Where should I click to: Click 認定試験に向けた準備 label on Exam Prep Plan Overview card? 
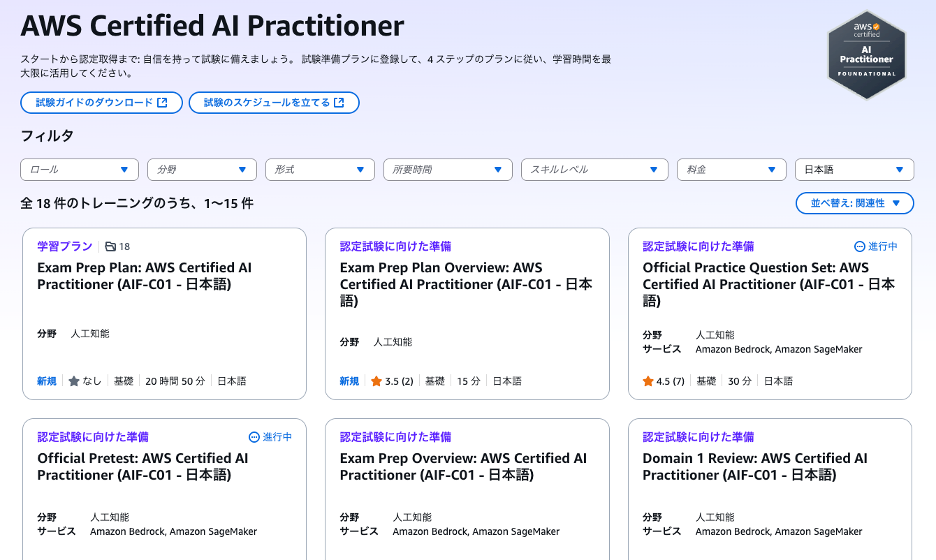tap(395, 246)
